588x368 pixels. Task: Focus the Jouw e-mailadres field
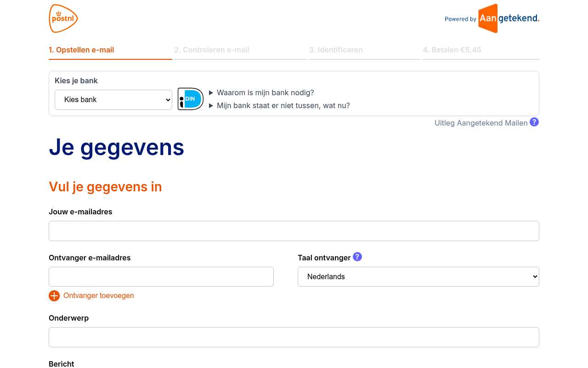coord(294,231)
